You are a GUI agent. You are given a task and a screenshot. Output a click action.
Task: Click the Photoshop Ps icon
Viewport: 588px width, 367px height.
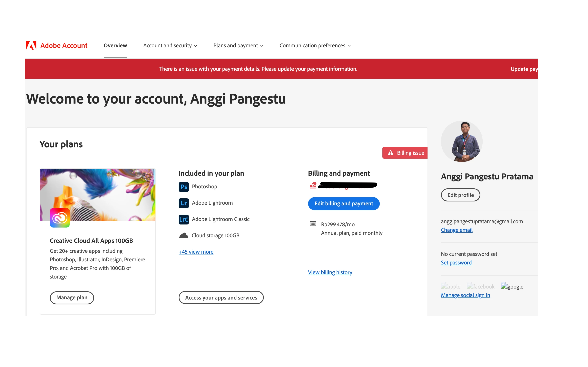pyautogui.click(x=184, y=187)
